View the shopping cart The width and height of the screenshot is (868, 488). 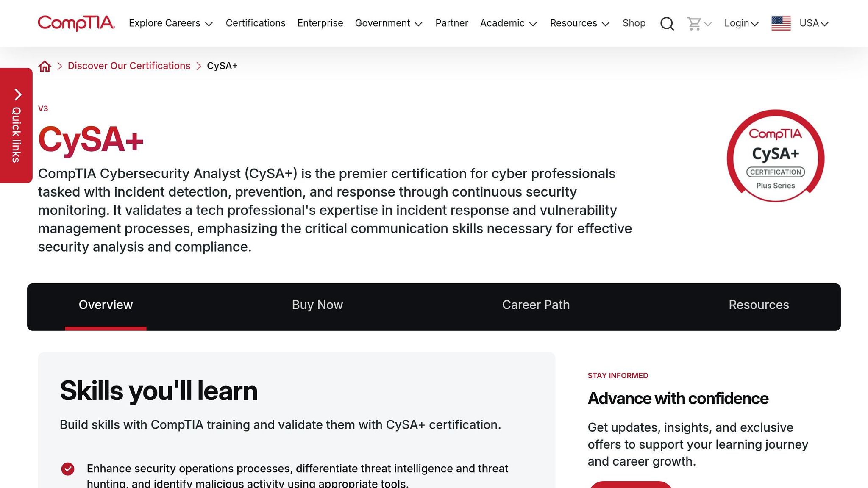click(x=694, y=23)
